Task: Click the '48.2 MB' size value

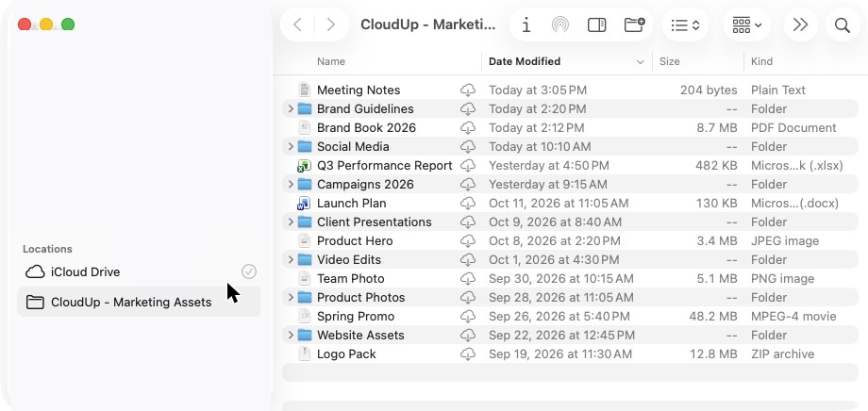Action: point(713,317)
